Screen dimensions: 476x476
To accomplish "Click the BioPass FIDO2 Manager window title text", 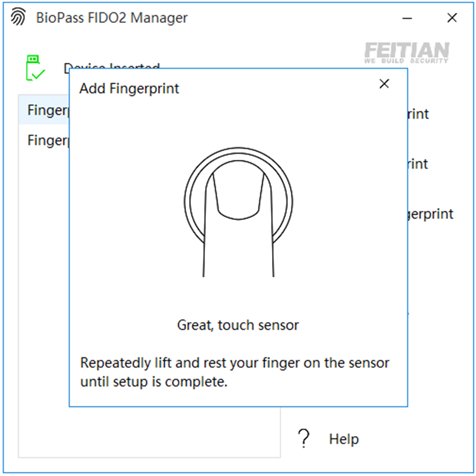I will (x=112, y=18).
